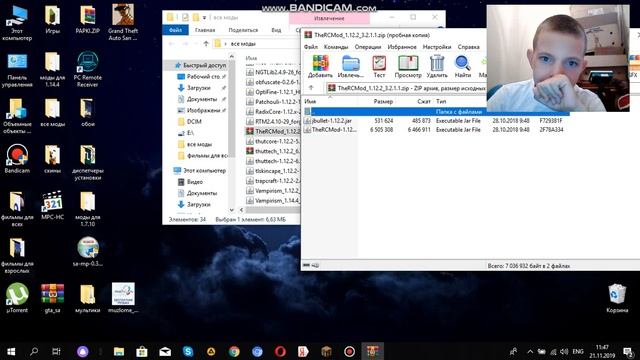Open the PAPKI.ZIP archive on the desktop

pos(87,20)
